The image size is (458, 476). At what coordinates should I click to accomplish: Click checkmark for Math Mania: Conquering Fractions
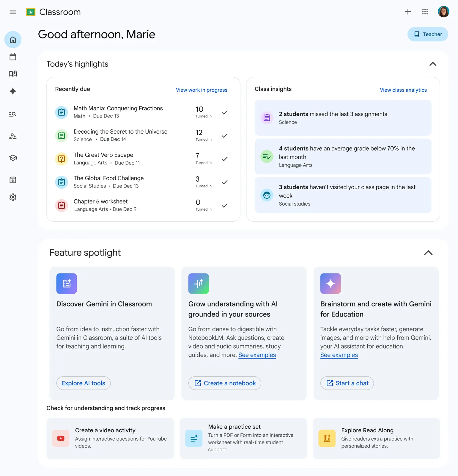(225, 112)
